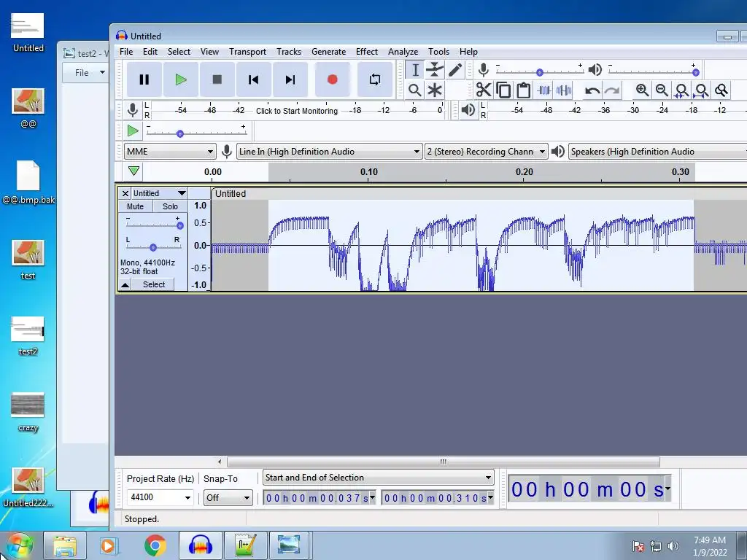Open Chrome from the taskbar
The width and height of the screenshot is (747, 560).
pos(155,545)
